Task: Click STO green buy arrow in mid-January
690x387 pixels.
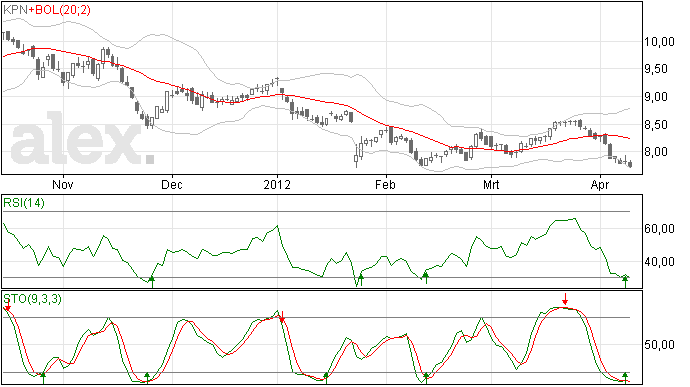Action: click(326, 378)
